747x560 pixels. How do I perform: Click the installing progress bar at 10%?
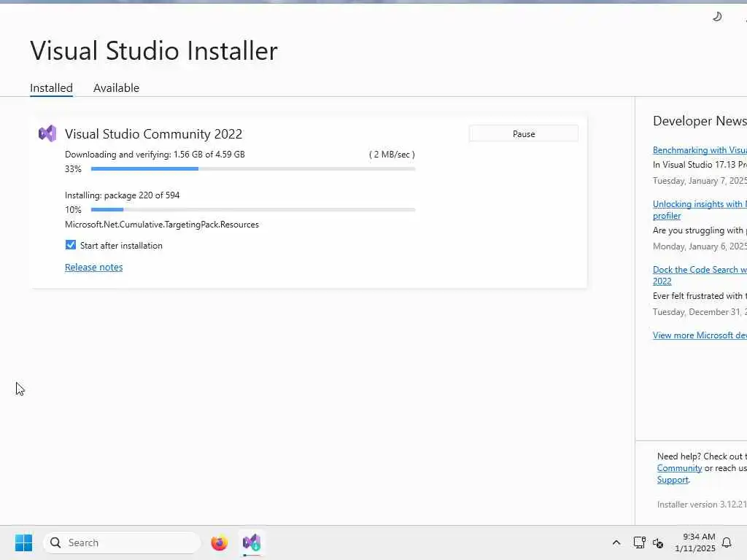tap(253, 209)
